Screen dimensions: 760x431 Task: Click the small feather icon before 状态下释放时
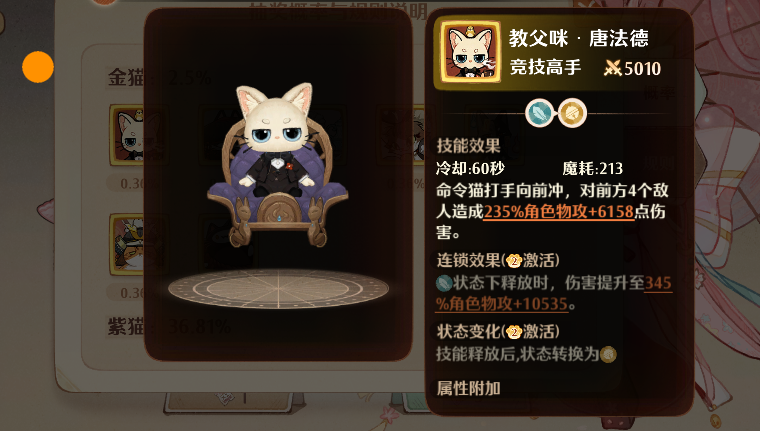tap(444, 282)
